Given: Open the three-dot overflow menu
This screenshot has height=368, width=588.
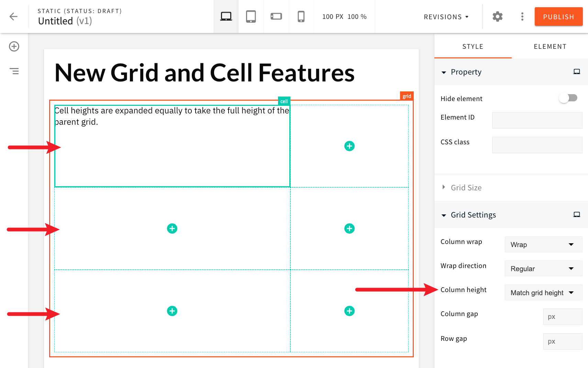Looking at the screenshot, I should pyautogui.click(x=522, y=16).
